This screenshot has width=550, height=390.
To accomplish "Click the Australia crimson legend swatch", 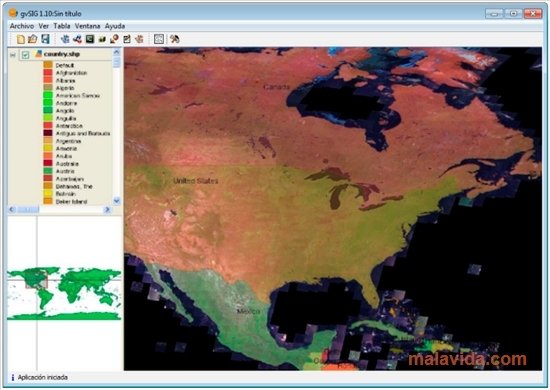I will tap(48, 163).
